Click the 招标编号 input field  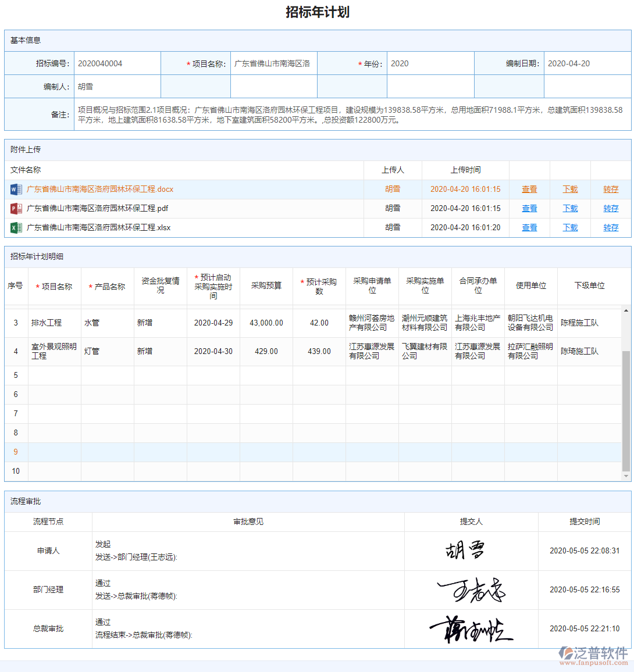pos(116,63)
